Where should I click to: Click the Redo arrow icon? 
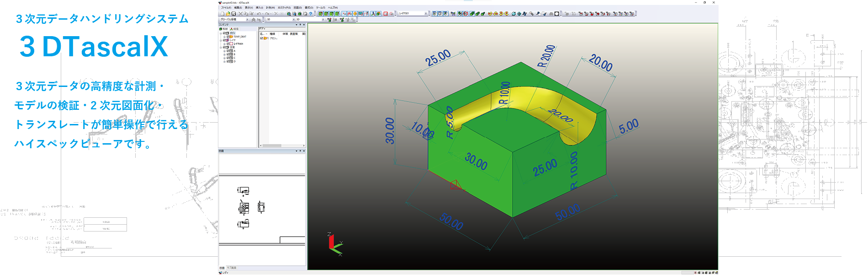(267, 14)
